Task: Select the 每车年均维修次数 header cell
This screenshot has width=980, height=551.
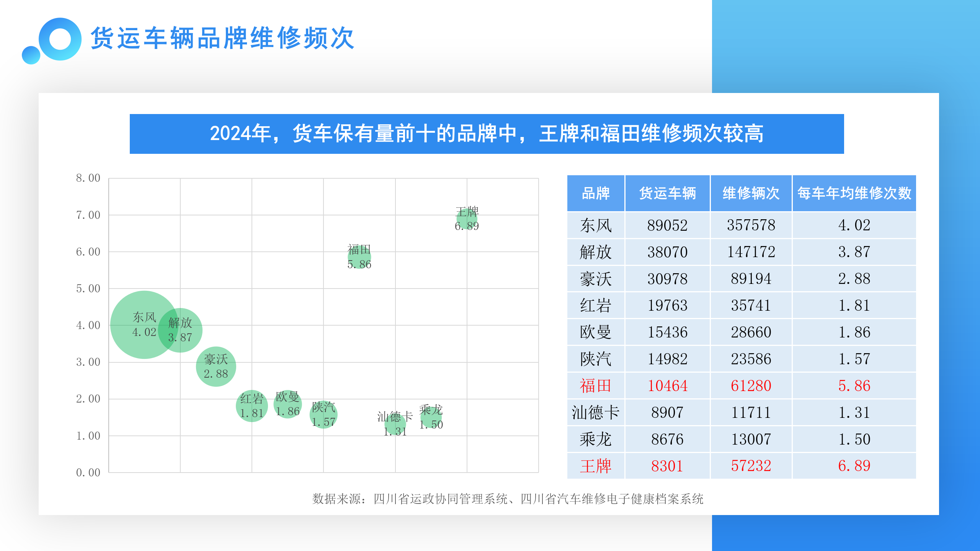Action: click(x=854, y=193)
